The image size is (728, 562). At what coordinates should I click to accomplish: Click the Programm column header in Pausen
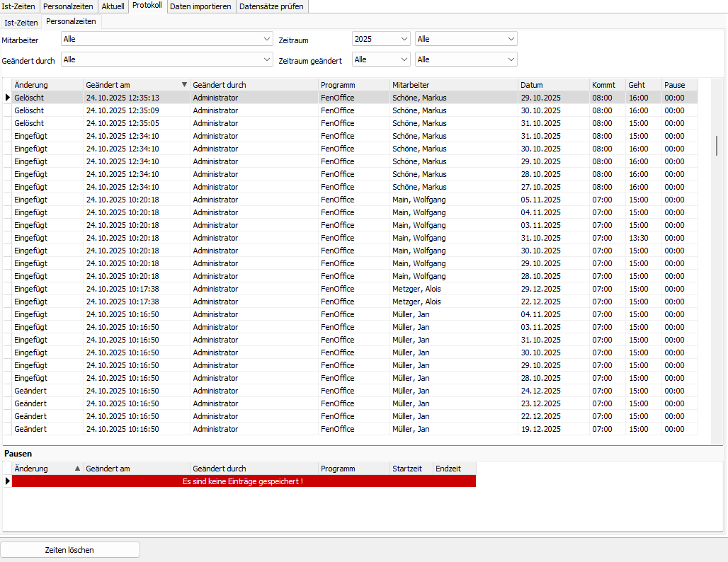(x=353, y=469)
